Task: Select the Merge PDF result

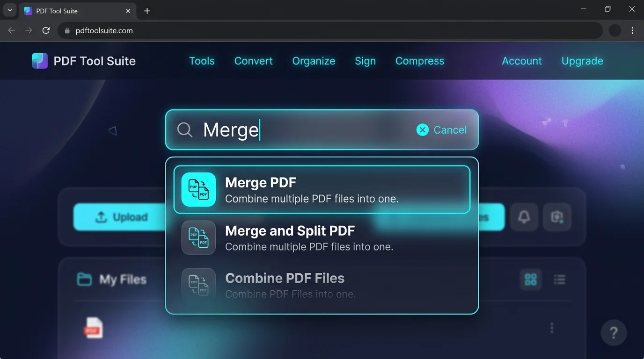Action: click(322, 189)
